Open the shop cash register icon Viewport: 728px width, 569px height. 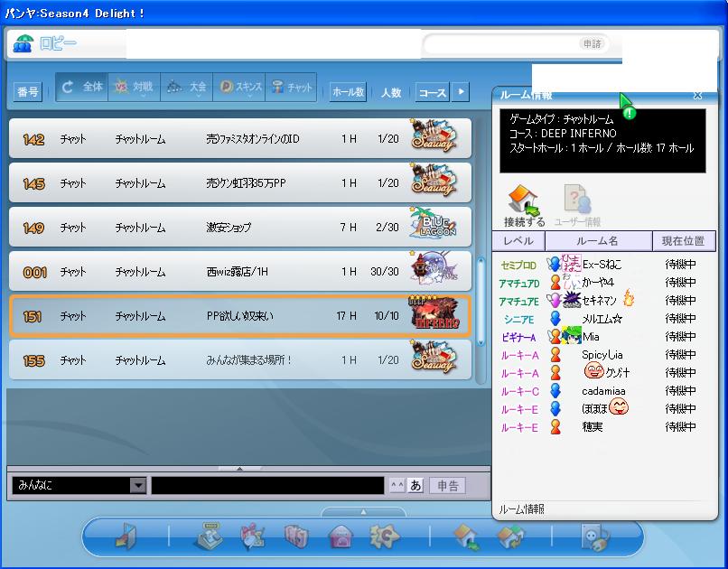pos(208,536)
